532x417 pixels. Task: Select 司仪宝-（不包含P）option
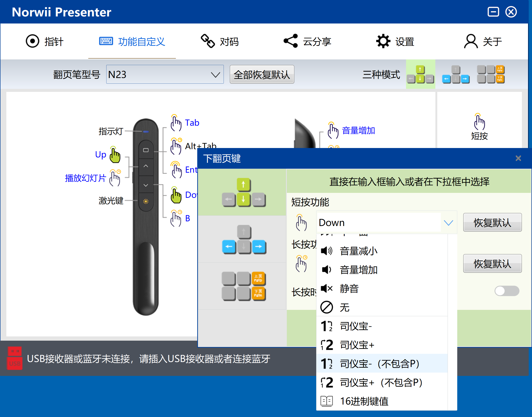click(x=382, y=363)
